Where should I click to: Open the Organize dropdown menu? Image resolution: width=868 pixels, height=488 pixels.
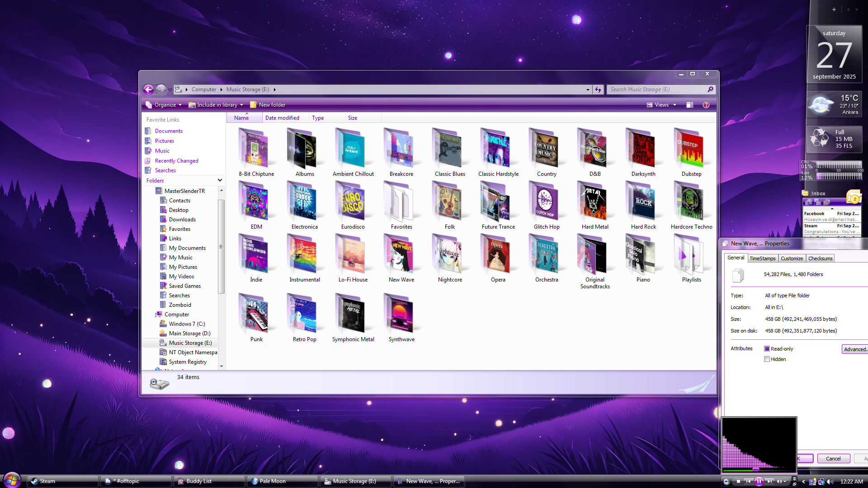point(164,105)
